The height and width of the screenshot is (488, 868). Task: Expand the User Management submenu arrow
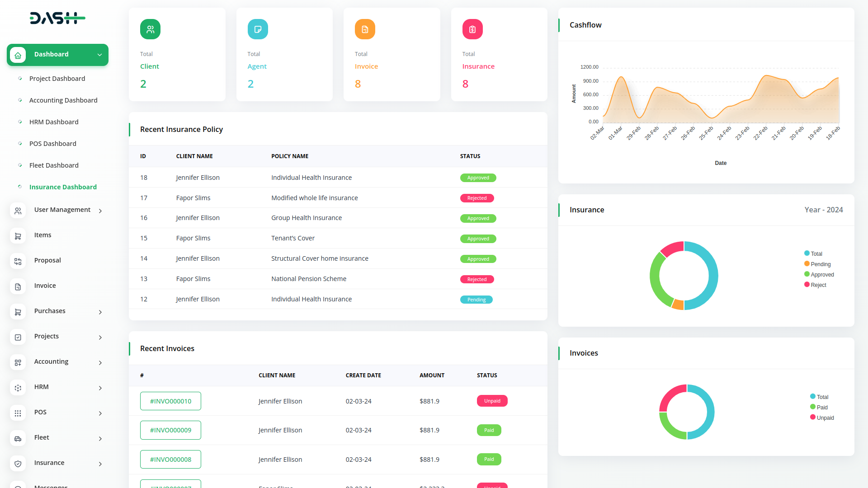pos(100,211)
